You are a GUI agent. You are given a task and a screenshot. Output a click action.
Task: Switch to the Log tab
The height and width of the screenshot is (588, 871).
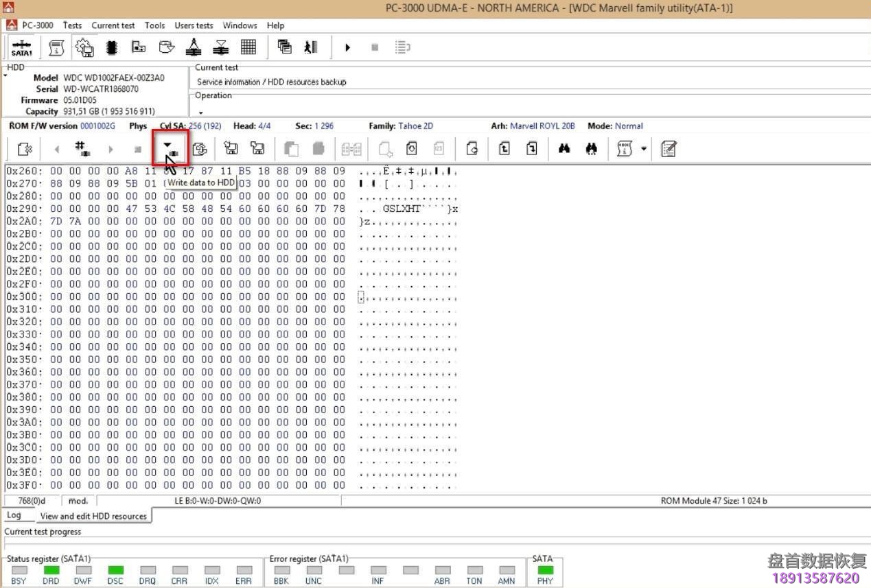[x=14, y=515]
